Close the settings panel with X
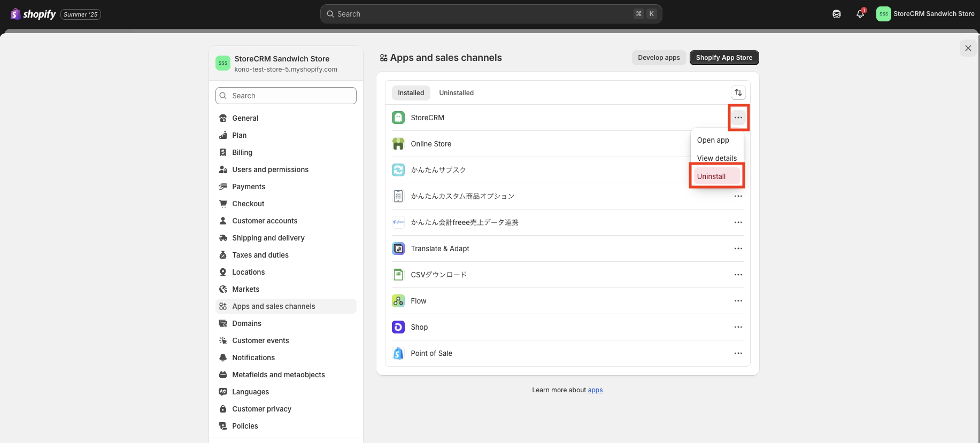Image resolution: width=980 pixels, height=443 pixels. 968,48
